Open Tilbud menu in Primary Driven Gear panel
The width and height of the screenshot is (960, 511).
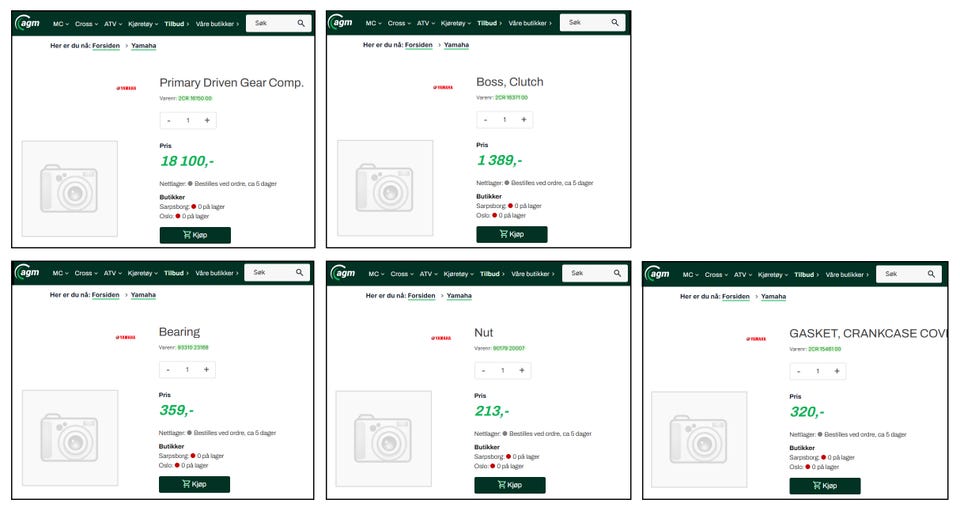tap(176, 24)
